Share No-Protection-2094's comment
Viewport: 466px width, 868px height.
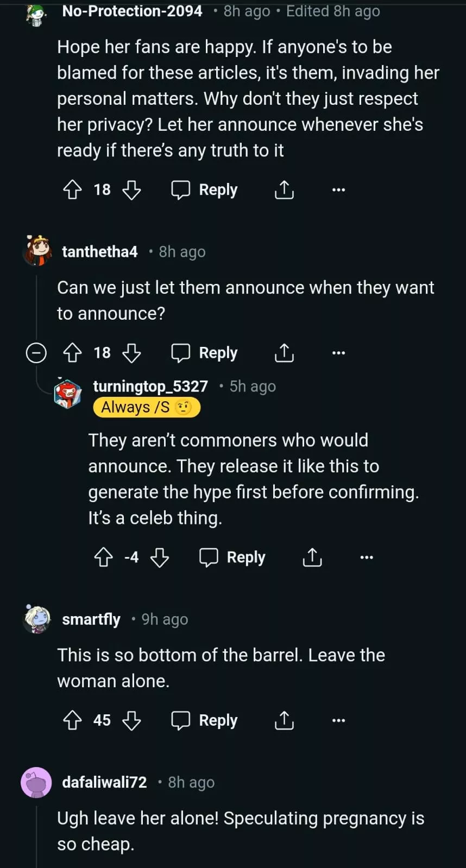coord(284,190)
